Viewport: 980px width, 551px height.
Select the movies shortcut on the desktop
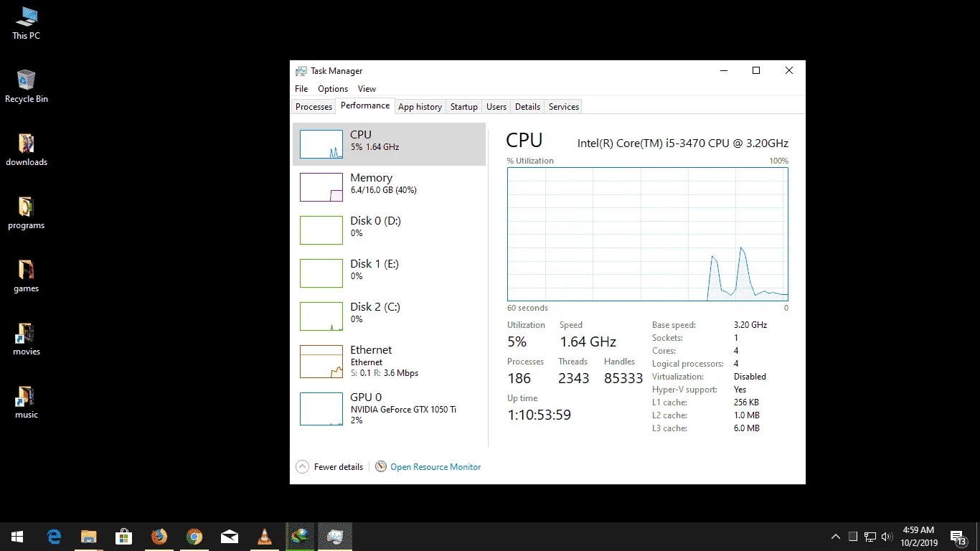(26, 339)
